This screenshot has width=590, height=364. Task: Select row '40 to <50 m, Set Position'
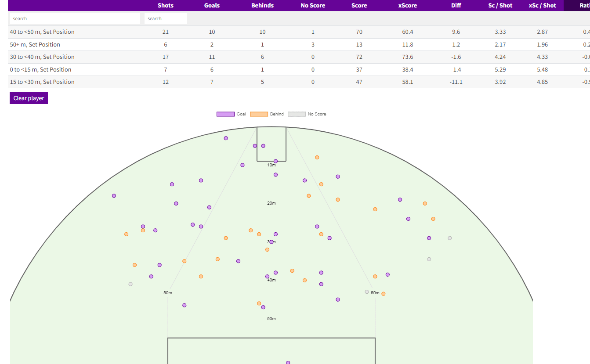click(299, 32)
